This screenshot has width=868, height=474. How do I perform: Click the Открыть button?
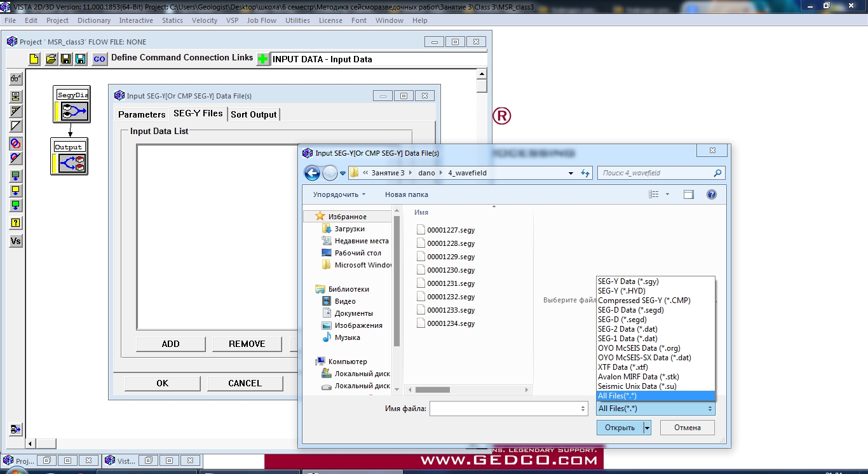pyautogui.click(x=620, y=428)
